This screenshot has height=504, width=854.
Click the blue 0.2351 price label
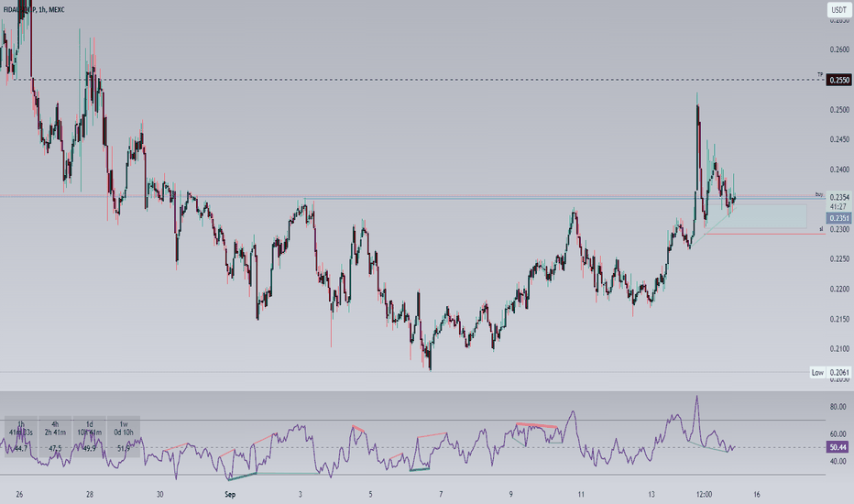(838, 218)
